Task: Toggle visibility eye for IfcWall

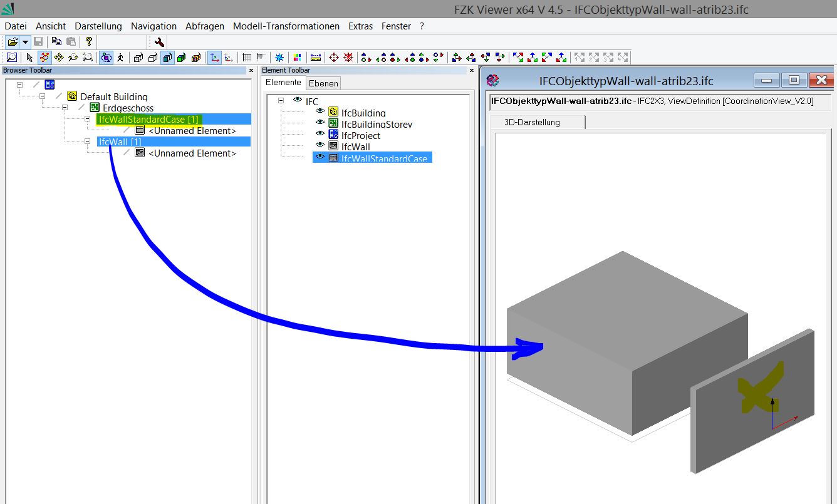Action: [x=320, y=145]
